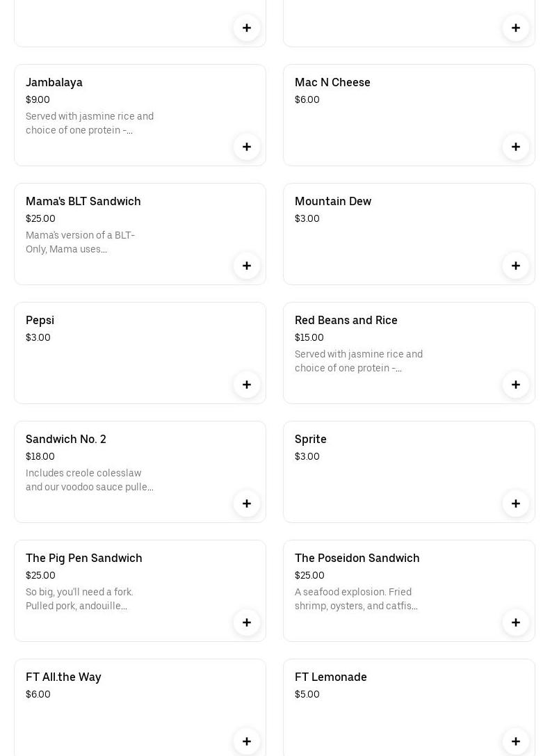Add Sandwich No. 2 to cart

coord(247,504)
